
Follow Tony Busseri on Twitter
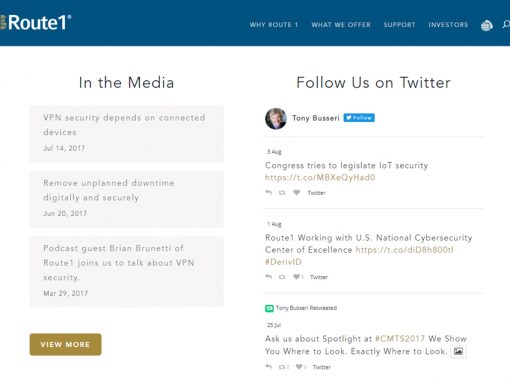pos(359,118)
